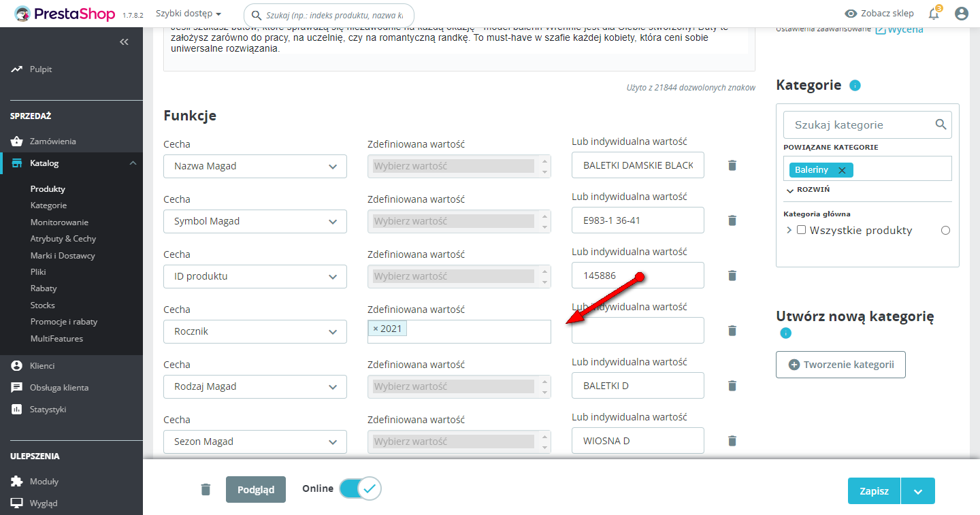Click trash icon next to Podgląd

point(206,489)
